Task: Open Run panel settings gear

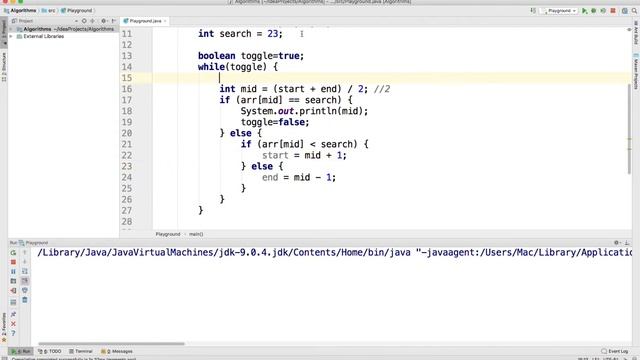Action: coord(617,243)
